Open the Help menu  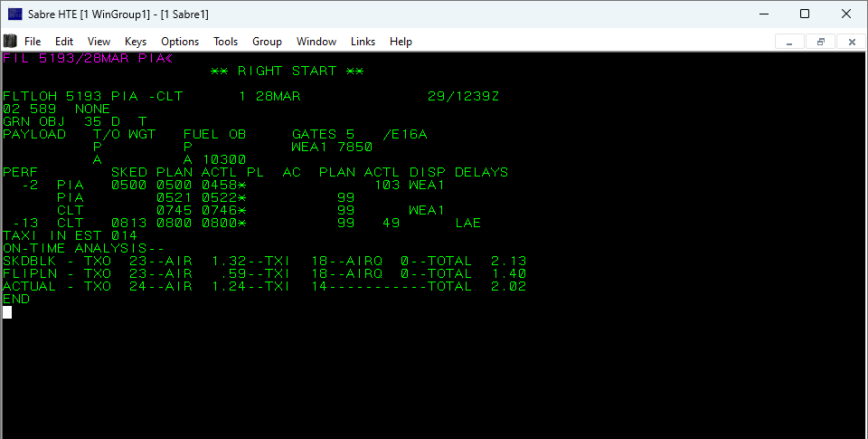click(401, 42)
